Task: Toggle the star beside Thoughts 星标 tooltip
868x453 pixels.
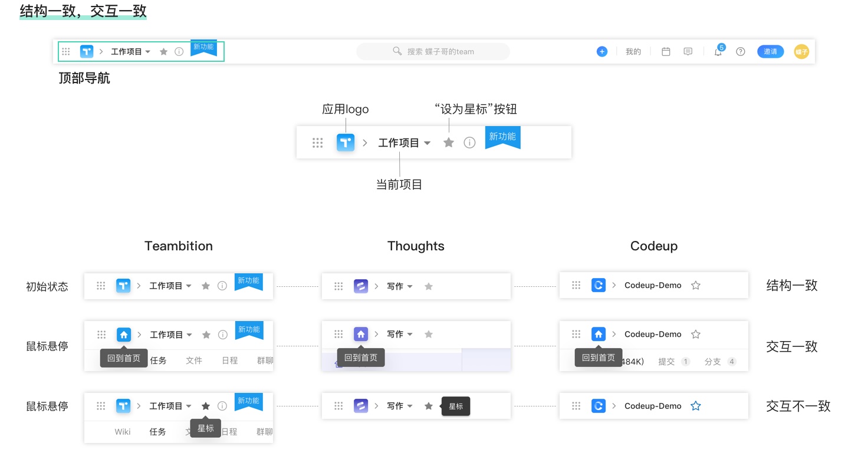Action: tap(429, 406)
